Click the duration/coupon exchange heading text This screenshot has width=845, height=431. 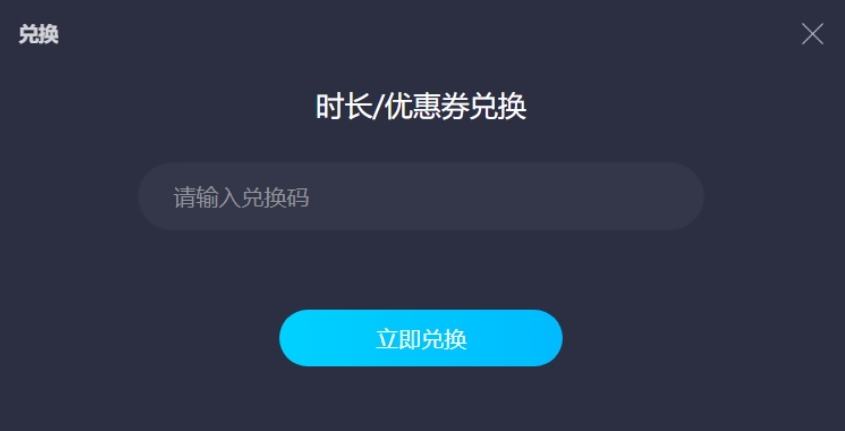(x=421, y=107)
